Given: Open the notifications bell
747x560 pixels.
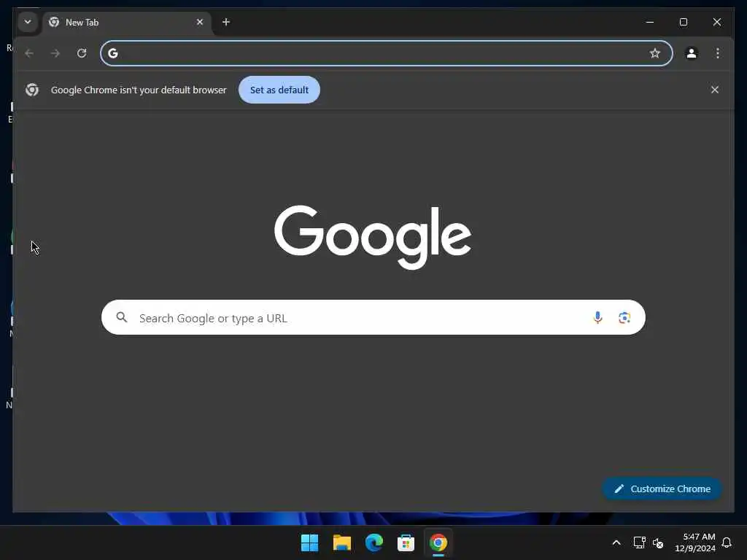Looking at the screenshot, I should 727,542.
